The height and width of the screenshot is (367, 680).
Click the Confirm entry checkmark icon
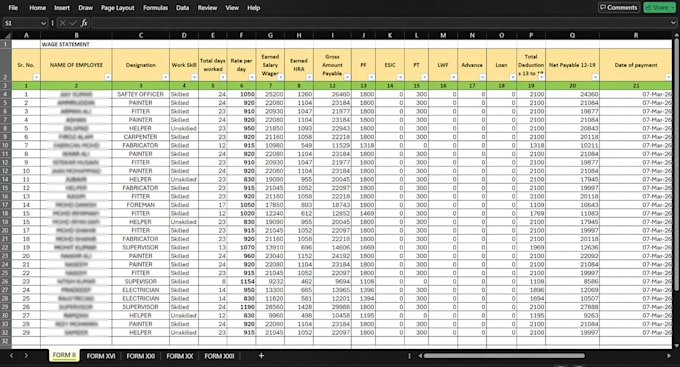[73, 23]
